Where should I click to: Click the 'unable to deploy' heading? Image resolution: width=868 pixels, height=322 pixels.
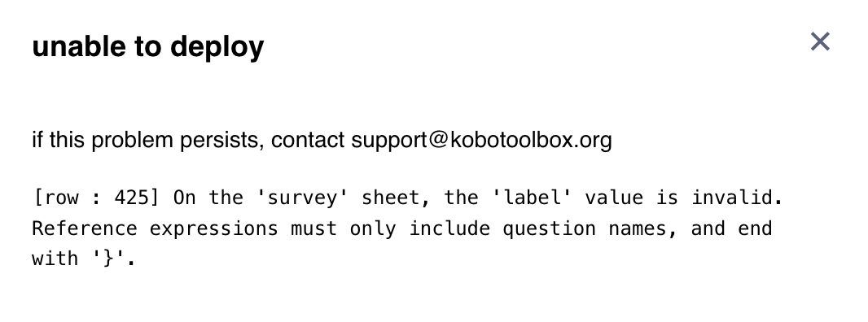coord(148,46)
